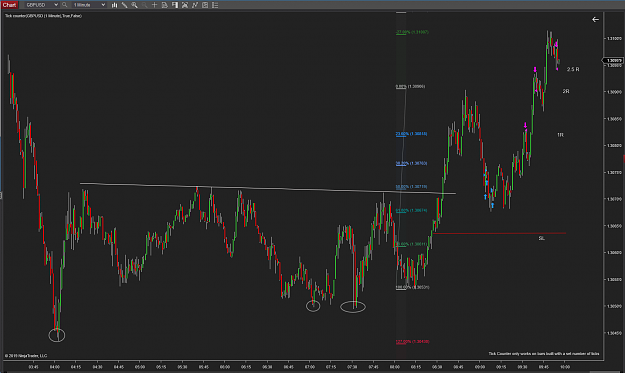Click the 0.00% Fibonacci level label

[x=410, y=86]
